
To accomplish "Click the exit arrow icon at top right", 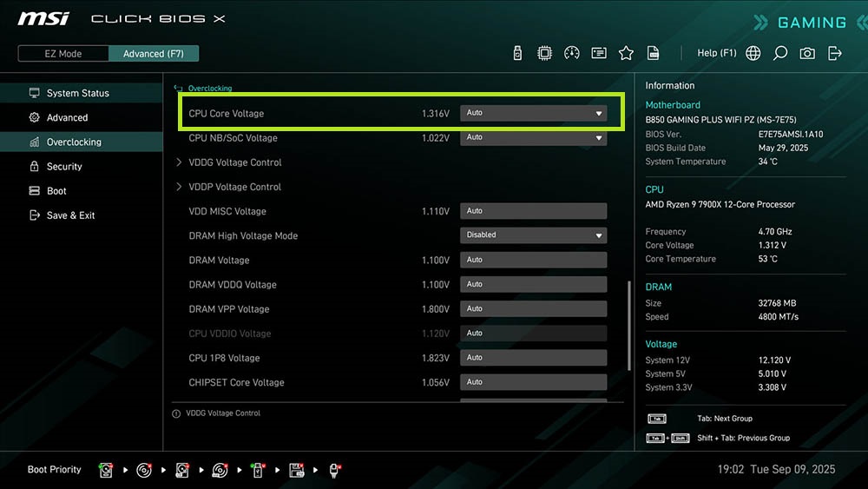I will tap(835, 53).
